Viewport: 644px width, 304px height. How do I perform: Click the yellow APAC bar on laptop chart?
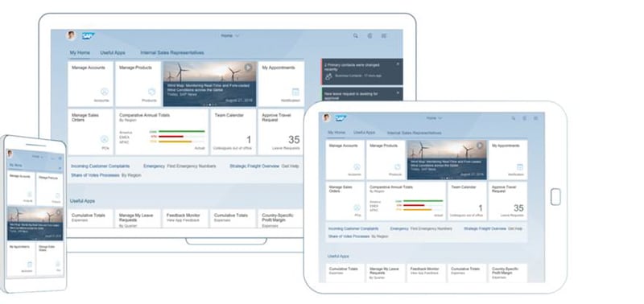175,142
